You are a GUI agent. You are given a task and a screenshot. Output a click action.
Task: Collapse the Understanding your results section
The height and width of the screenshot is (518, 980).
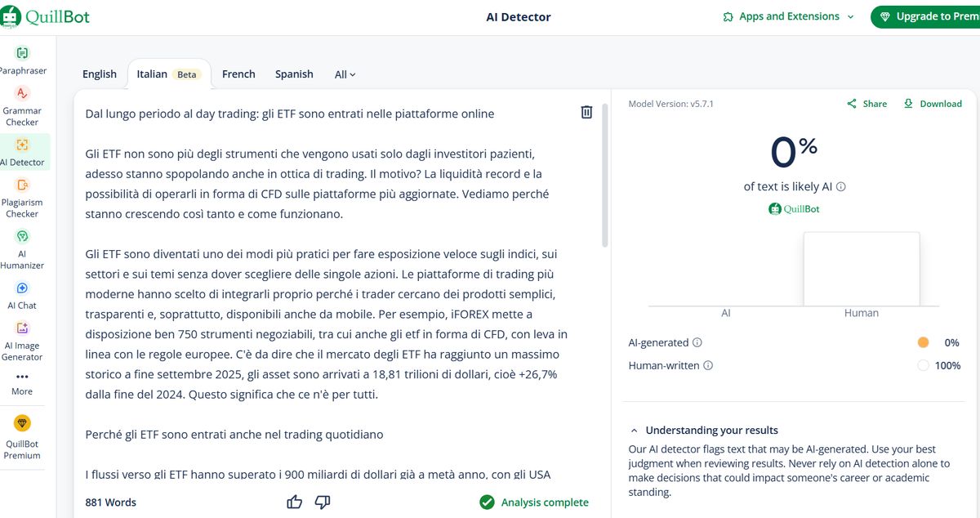tap(635, 430)
